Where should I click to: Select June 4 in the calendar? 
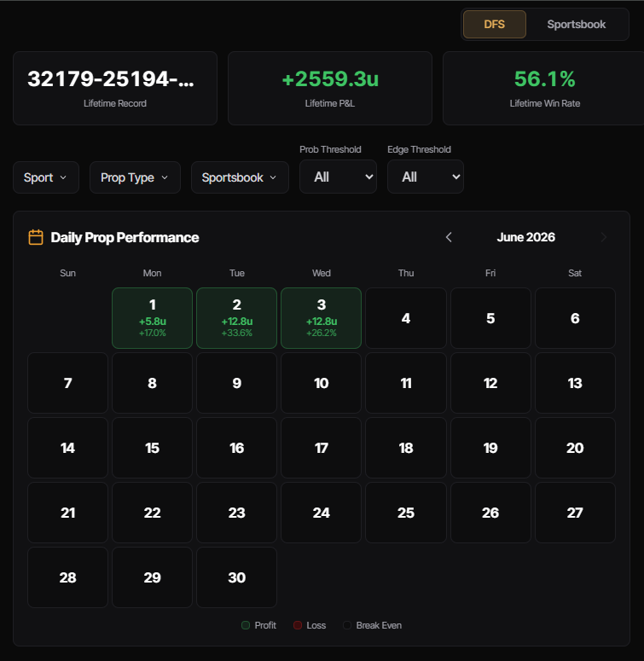click(x=406, y=318)
